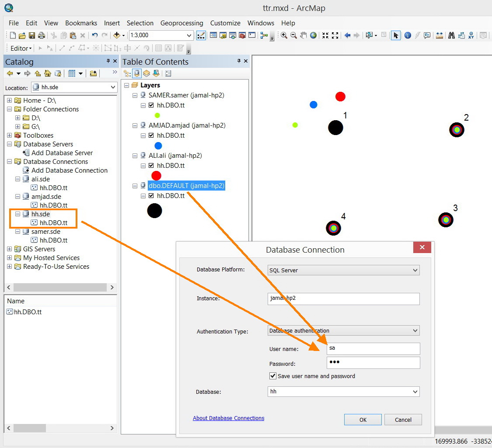The width and height of the screenshot is (492, 448).
Task: Uncheck hh.DBO.tt layer under AMJAD.amjad
Action: click(151, 135)
